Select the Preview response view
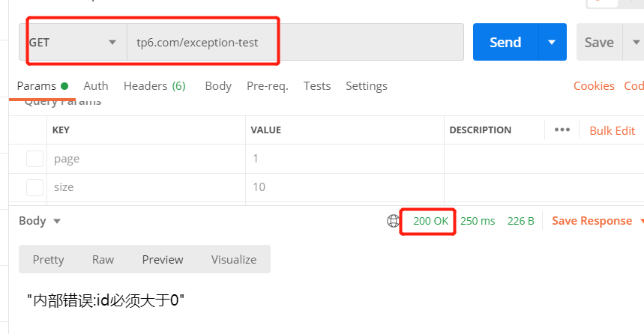Viewport: 644px width, 334px height. click(x=163, y=259)
